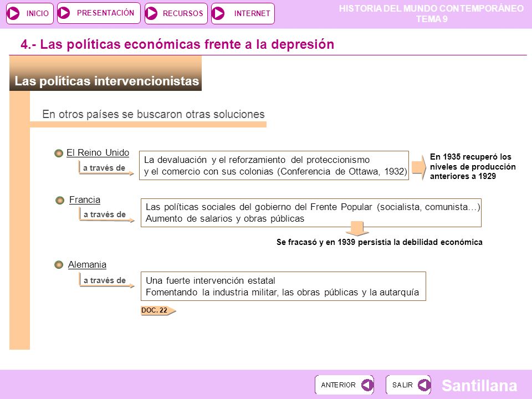Select the 'La devaluación y el reforzamiento' text box
Image resolution: width=532 pixels, height=399 pixels.
tap(274, 166)
